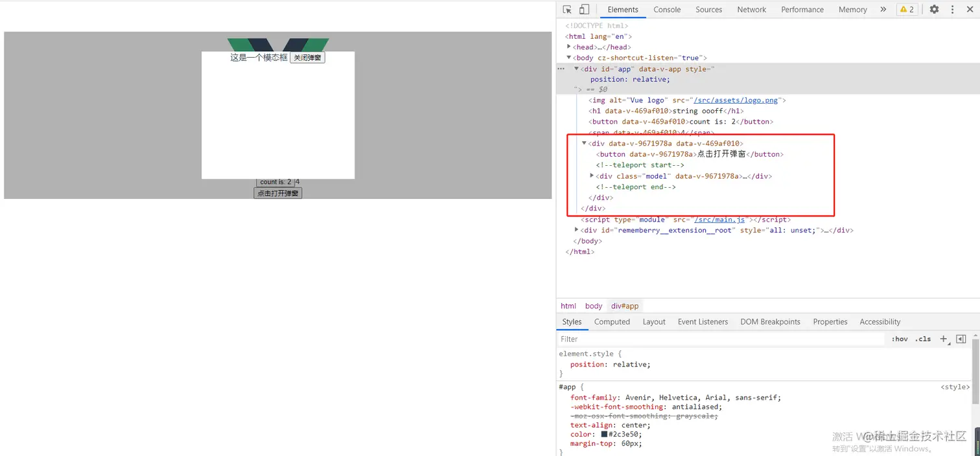Collapse the div#app node arrow
The image size is (980, 456).
(576, 69)
